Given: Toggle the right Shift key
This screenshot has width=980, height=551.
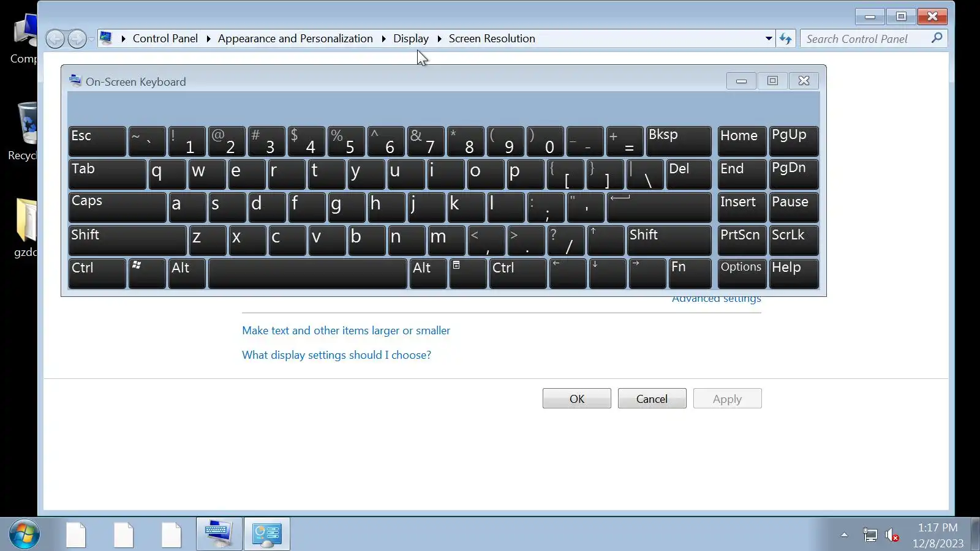Looking at the screenshot, I should click(669, 240).
